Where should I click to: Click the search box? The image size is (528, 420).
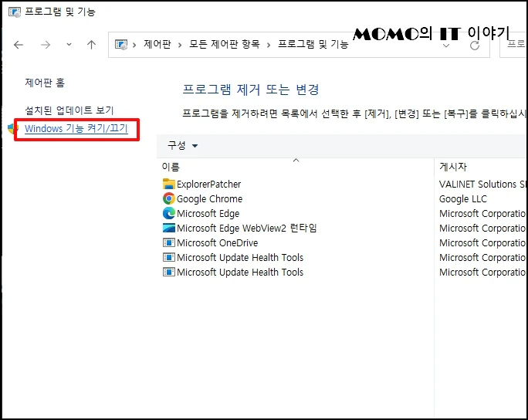[x=514, y=44]
